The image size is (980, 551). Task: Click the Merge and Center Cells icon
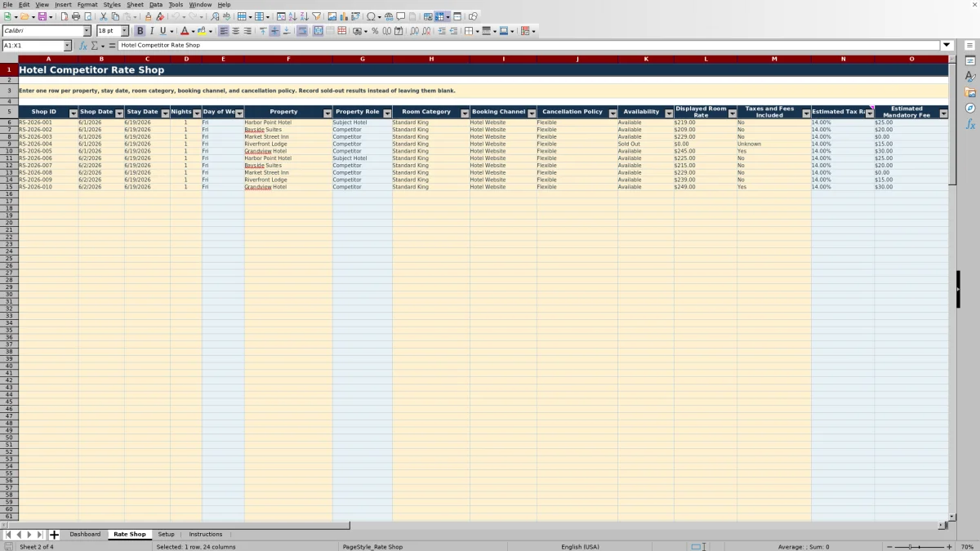[318, 31]
